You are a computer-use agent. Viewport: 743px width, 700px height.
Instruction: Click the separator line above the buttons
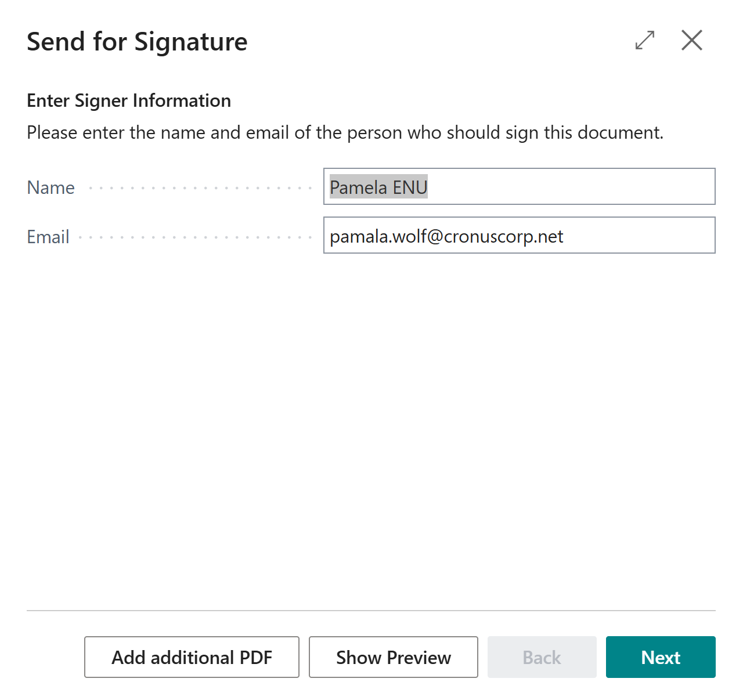[371, 611]
